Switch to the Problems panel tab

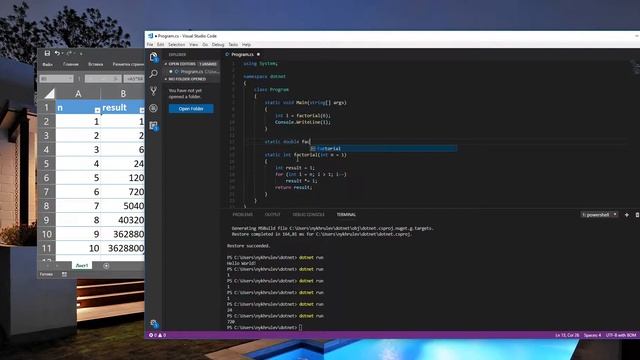pos(242,215)
